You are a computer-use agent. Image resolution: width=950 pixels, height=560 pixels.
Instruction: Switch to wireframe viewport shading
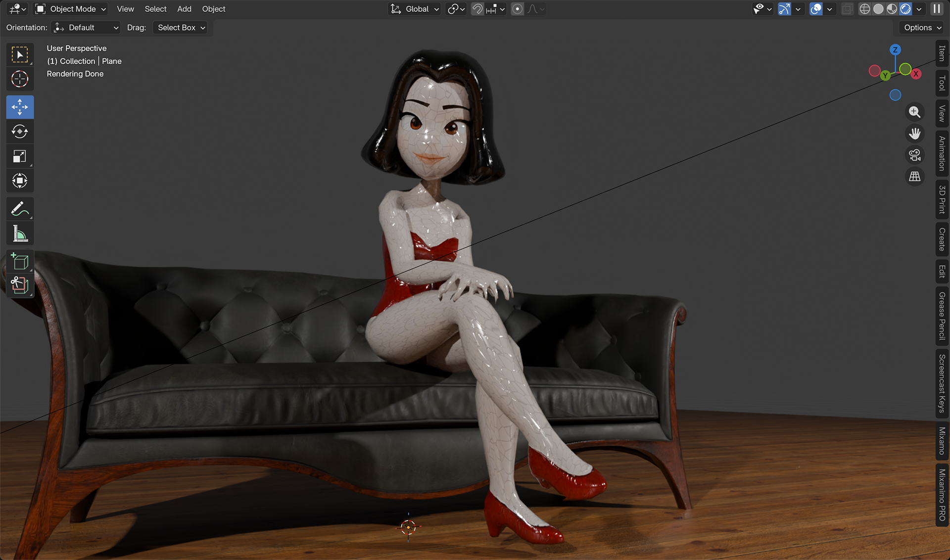tap(864, 9)
